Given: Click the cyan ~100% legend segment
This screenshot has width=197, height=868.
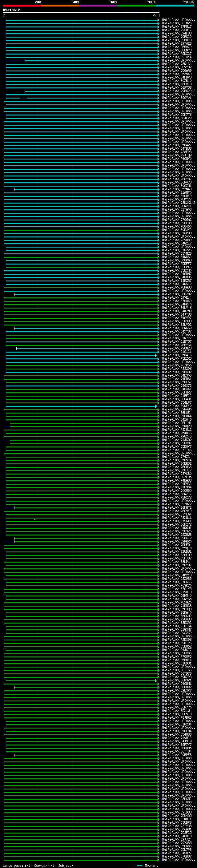Looking at the screenshot, I should 175,6.
